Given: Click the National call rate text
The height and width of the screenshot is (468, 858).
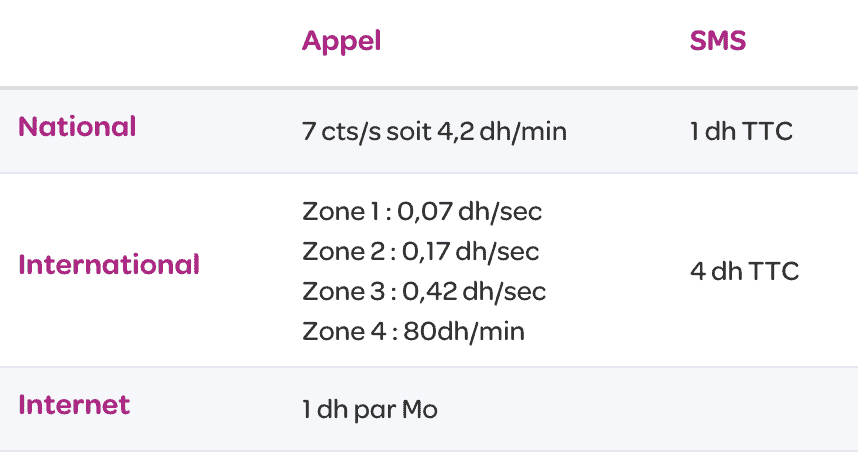Looking at the screenshot, I should (x=434, y=131).
